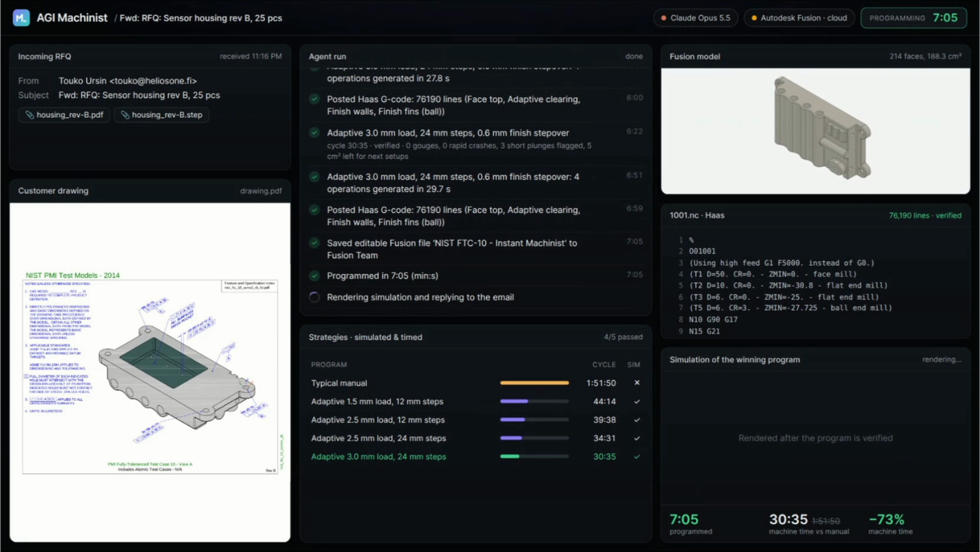The image size is (980, 552).
Task: Click the Programming 7:05 timer badge
Action: [914, 18]
